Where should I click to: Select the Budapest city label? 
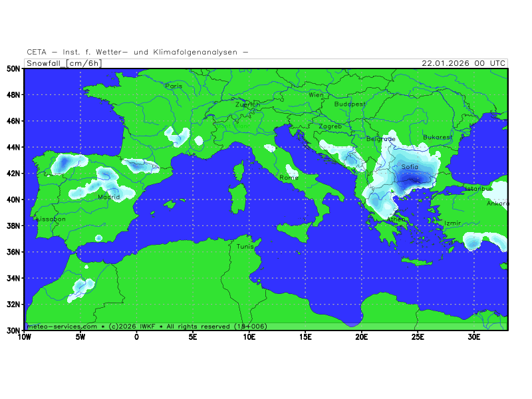350,104
